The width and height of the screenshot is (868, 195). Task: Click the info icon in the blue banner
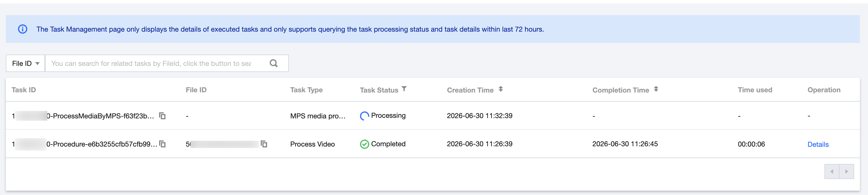pos(23,29)
